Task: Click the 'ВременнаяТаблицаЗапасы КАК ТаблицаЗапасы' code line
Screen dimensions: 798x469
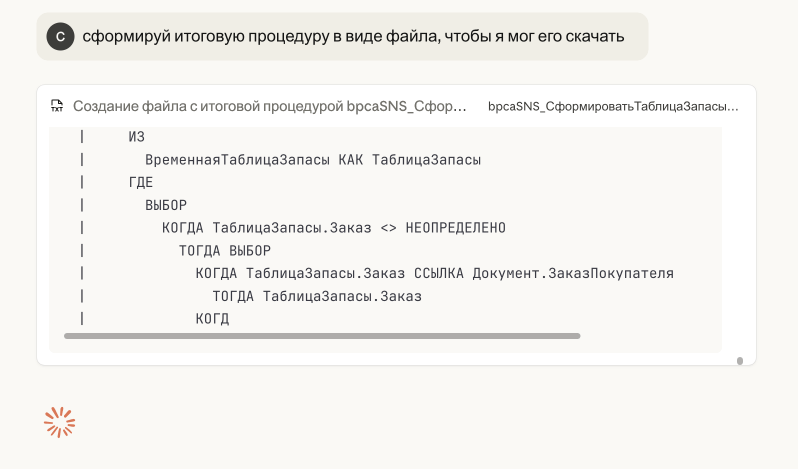Action: point(313,159)
